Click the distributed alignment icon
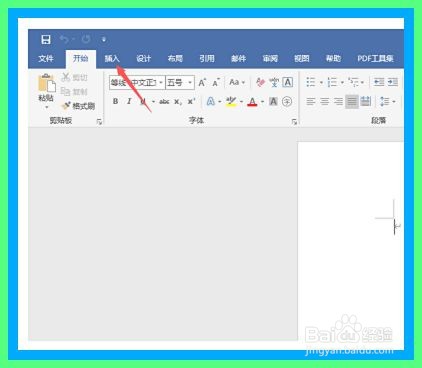 (x=366, y=101)
